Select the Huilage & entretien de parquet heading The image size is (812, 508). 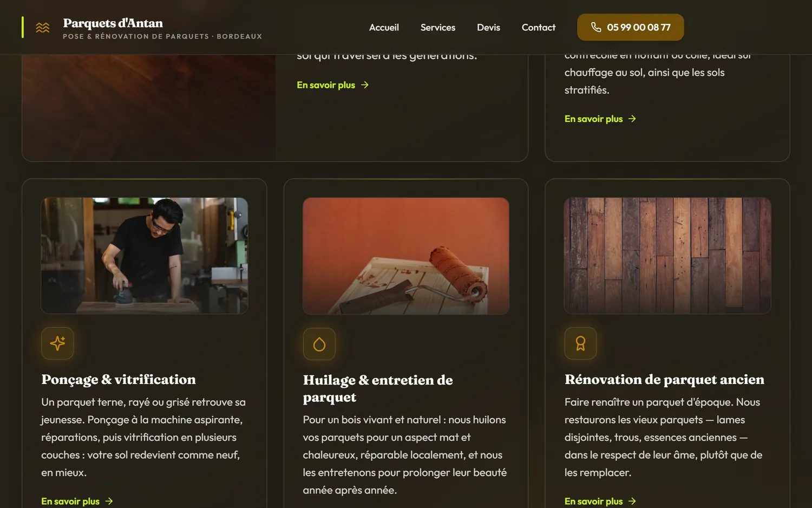378,388
